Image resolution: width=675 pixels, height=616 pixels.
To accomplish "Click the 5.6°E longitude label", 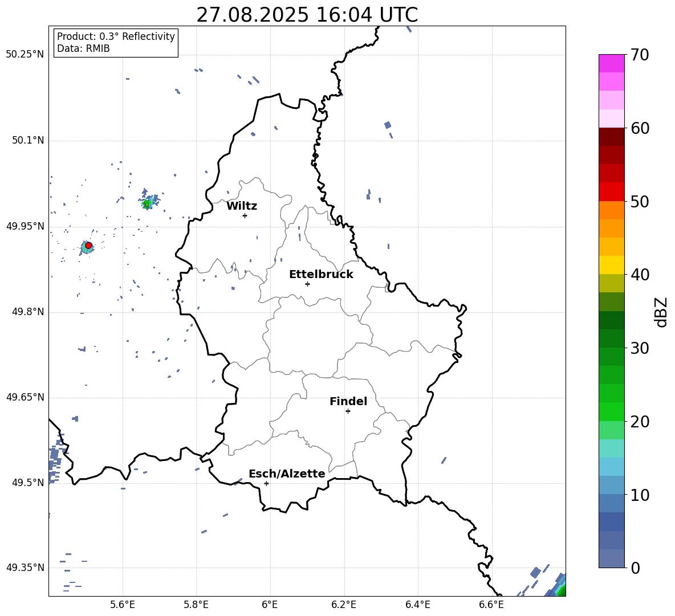I will coord(123,605).
